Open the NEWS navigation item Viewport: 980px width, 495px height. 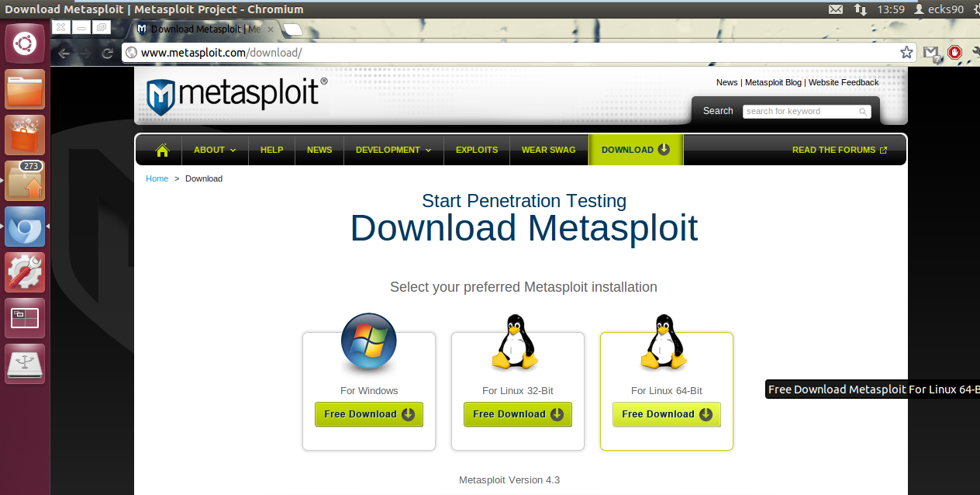[x=319, y=150]
